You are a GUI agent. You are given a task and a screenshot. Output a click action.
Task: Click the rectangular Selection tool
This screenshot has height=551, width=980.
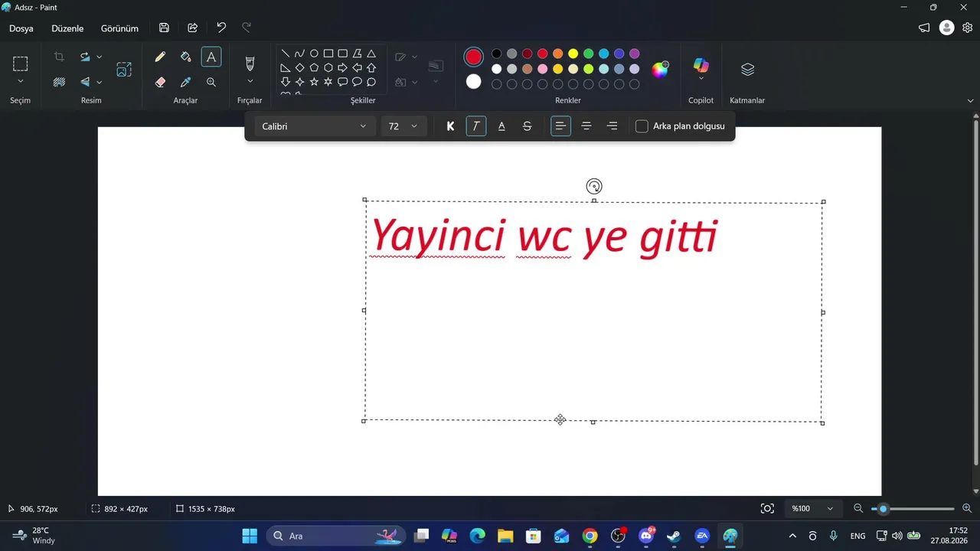(21, 64)
